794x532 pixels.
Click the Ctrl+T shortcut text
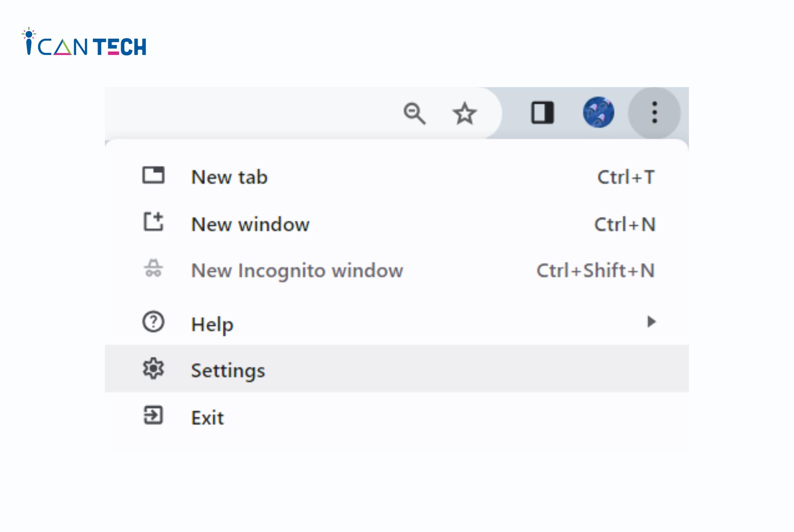(626, 177)
